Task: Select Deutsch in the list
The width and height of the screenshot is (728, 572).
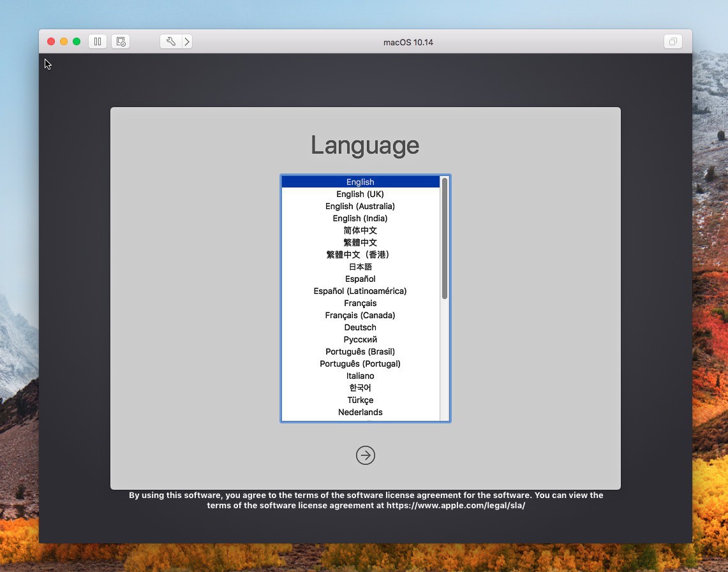Action: pos(360,327)
